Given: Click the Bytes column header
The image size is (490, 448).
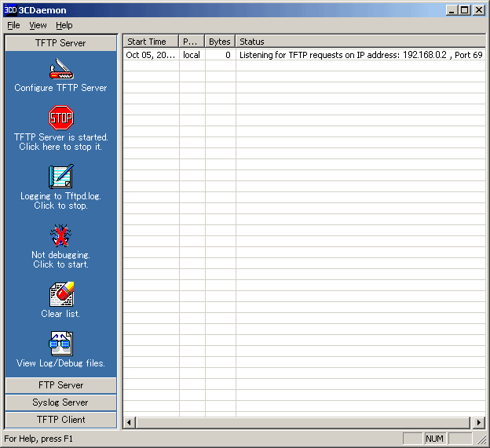Looking at the screenshot, I should (x=220, y=42).
